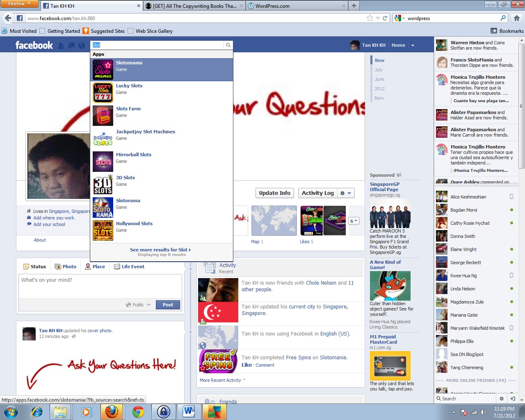Click the Post button
Image resolution: width=525 pixels, height=420 pixels.
168,305
